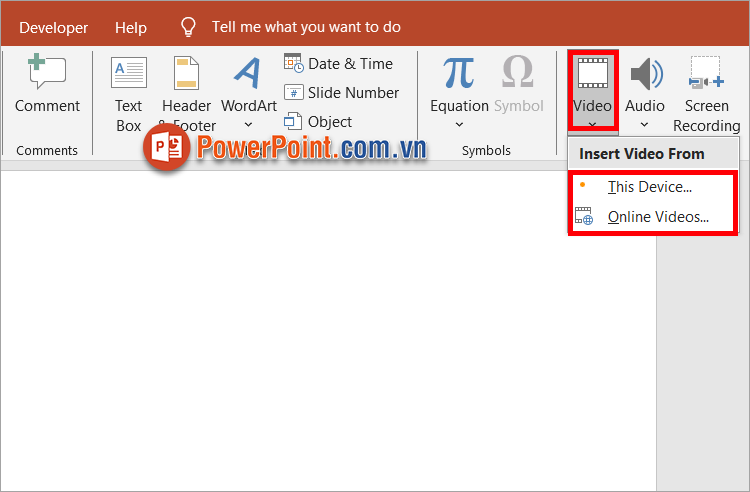
Task: Select the WordArt icon
Action: (x=248, y=73)
